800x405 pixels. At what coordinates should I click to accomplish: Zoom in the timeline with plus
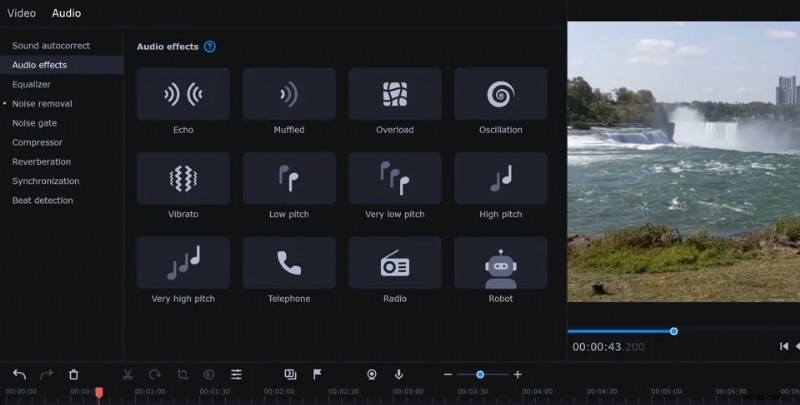(518, 374)
